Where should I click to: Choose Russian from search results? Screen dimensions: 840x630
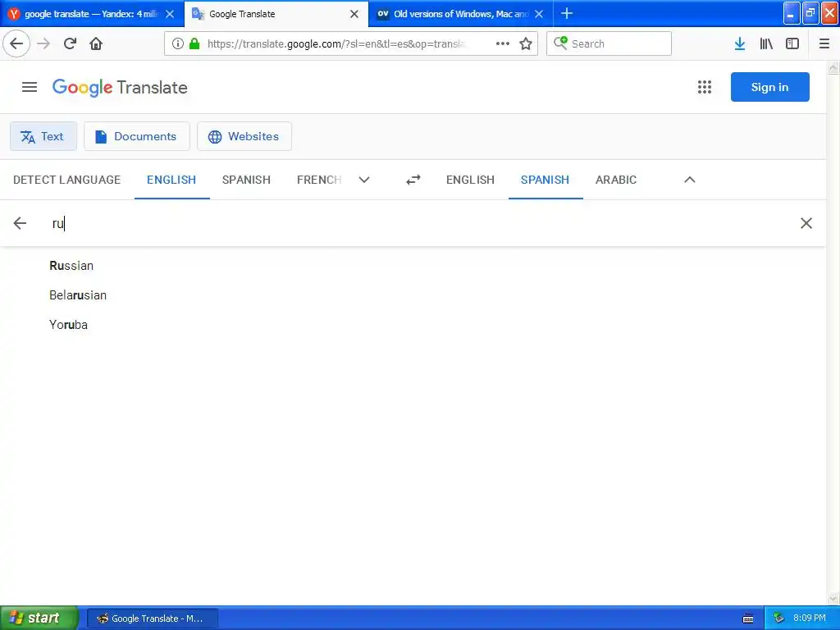[x=71, y=266]
